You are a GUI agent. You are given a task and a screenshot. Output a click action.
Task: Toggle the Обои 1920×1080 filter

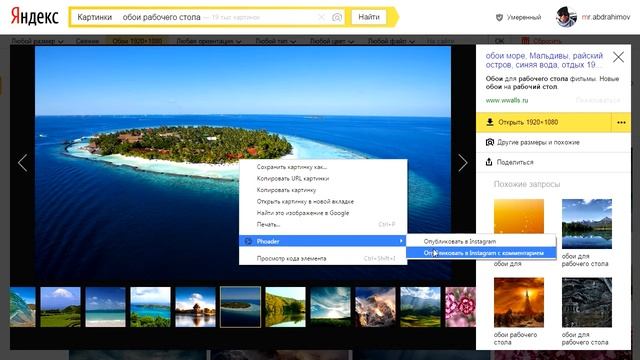[x=137, y=41]
